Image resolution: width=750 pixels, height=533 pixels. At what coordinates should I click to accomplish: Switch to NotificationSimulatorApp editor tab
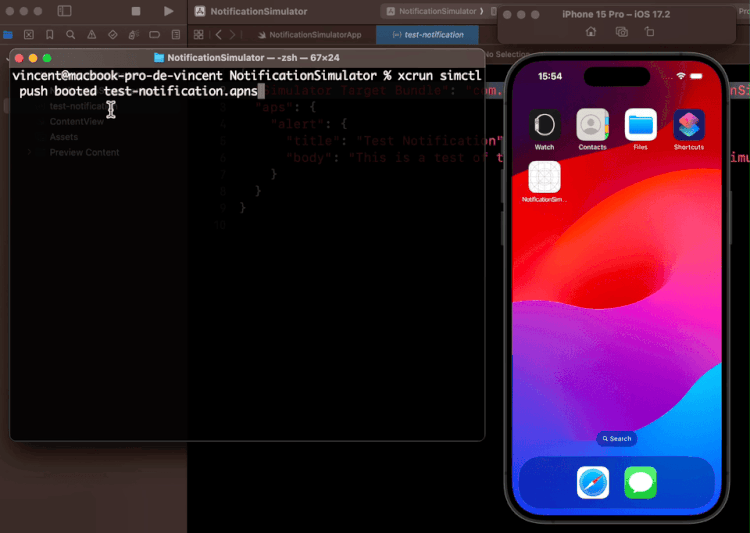[309, 34]
